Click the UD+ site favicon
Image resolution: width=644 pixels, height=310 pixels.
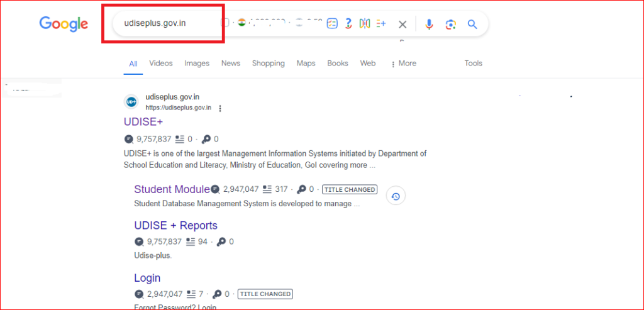pyautogui.click(x=131, y=102)
